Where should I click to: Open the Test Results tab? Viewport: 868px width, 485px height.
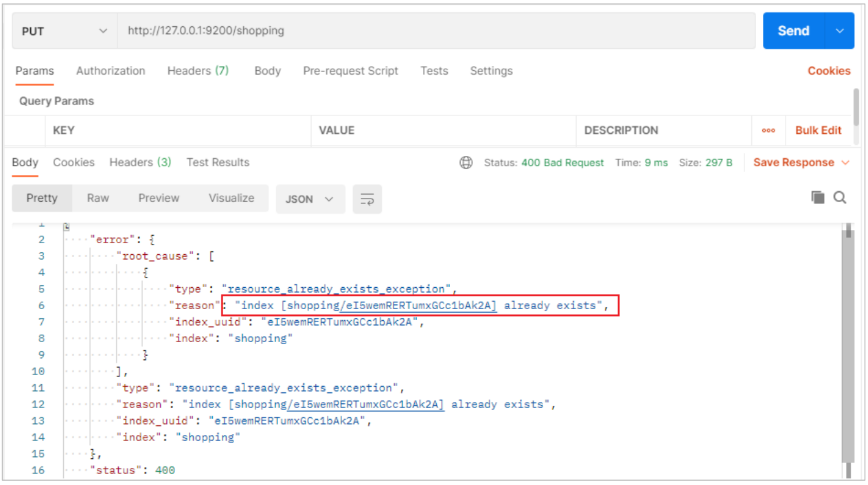click(218, 163)
